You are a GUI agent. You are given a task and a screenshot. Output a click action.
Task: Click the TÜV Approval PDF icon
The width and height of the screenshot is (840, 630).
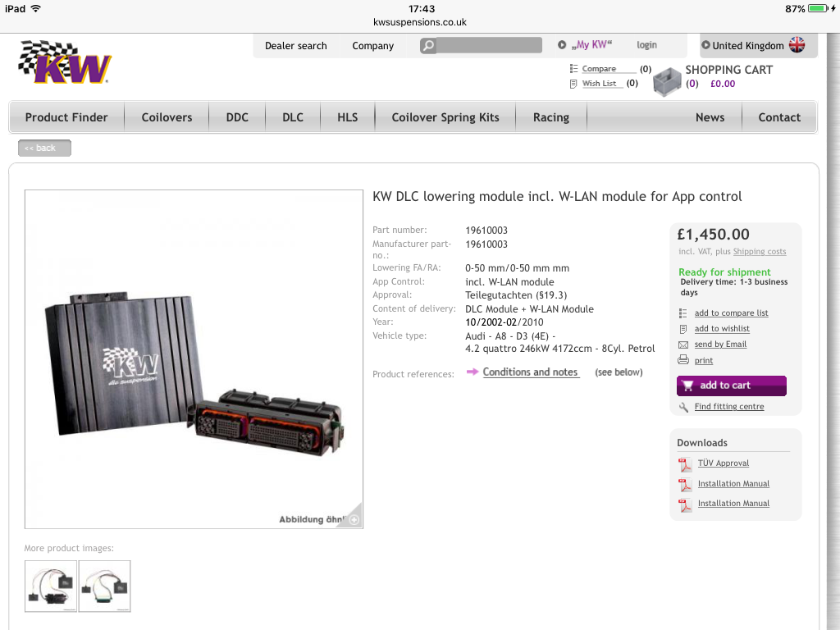[685, 464]
